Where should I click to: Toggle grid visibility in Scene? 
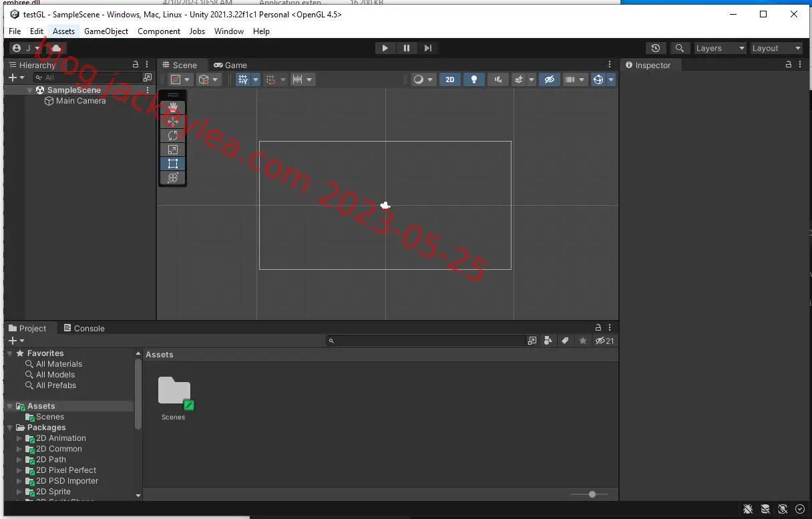pos(242,79)
